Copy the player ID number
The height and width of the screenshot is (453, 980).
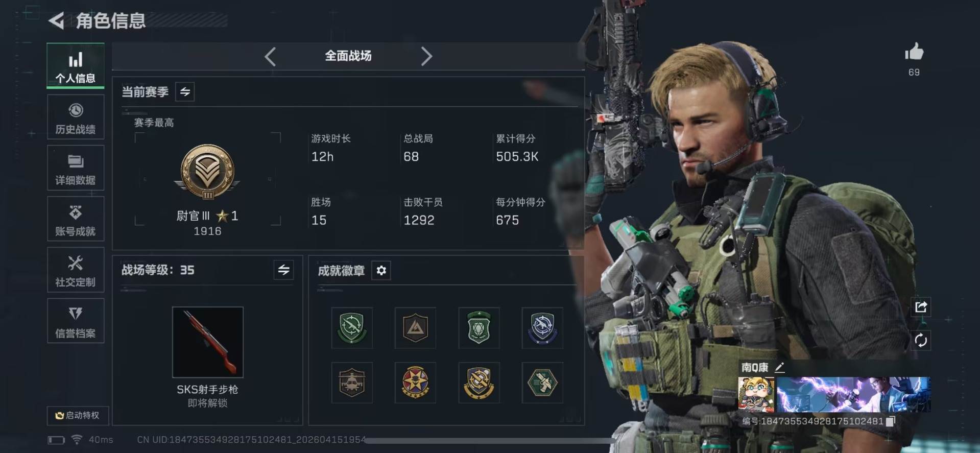pyautogui.click(x=891, y=421)
